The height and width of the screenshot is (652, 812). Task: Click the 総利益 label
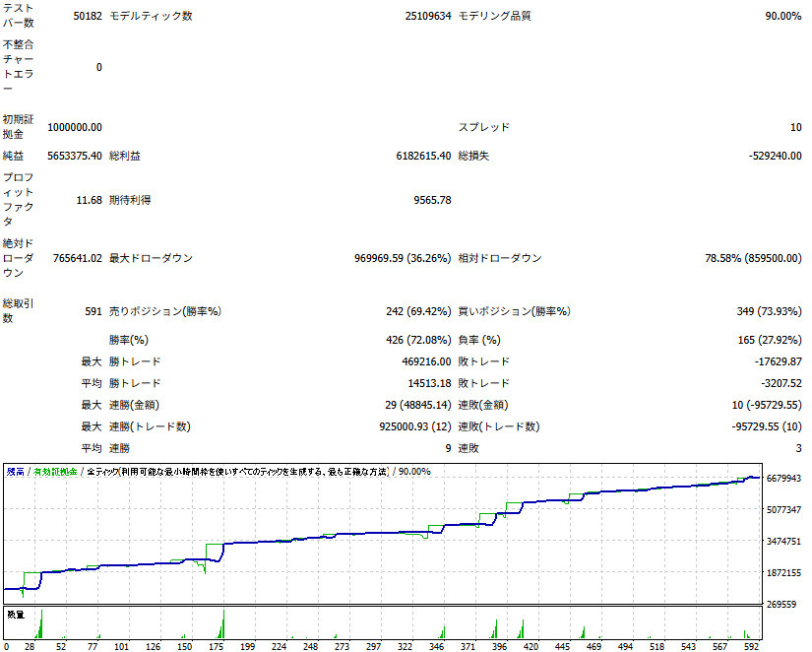(125, 156)
